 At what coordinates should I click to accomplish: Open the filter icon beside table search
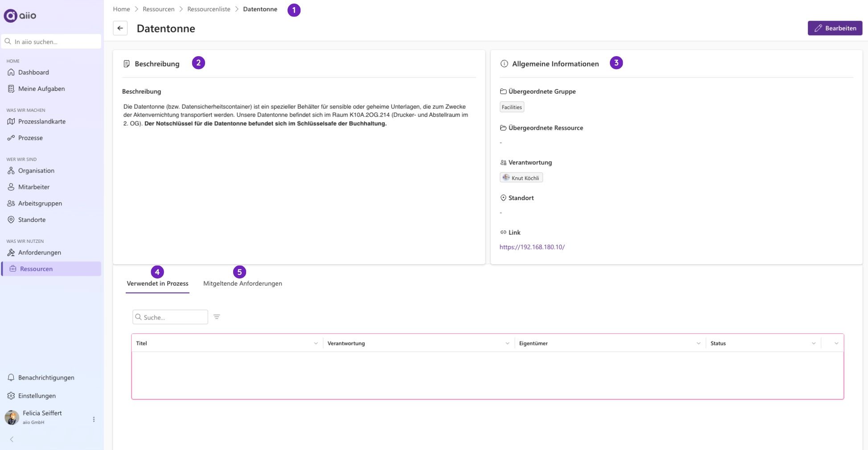(217, 317)
